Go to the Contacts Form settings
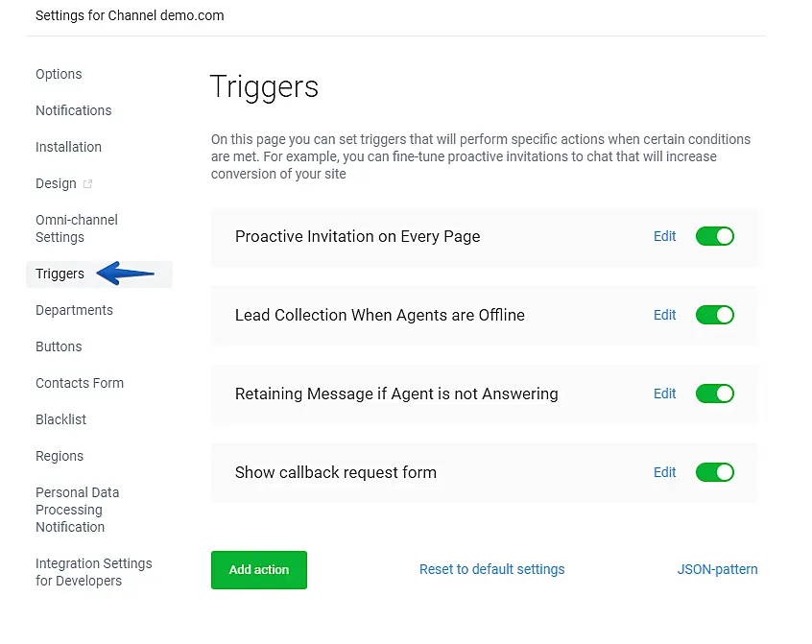 [x=80, y=383]
